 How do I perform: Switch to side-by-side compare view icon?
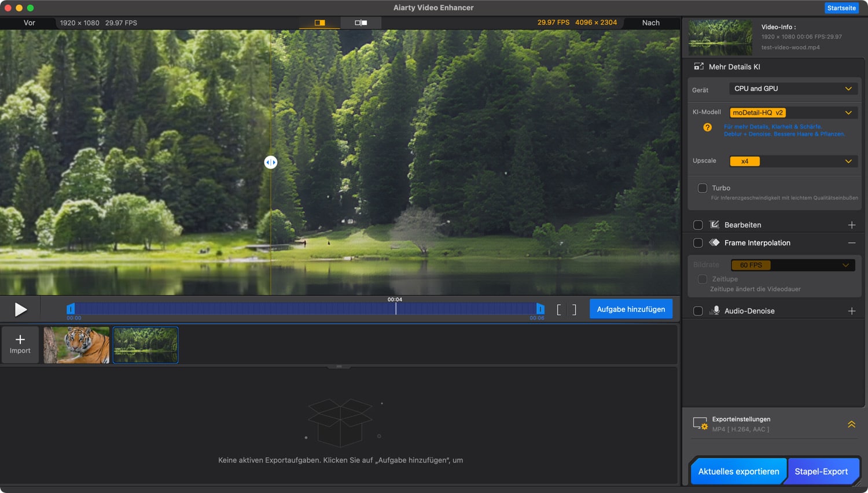click(361, 23)
